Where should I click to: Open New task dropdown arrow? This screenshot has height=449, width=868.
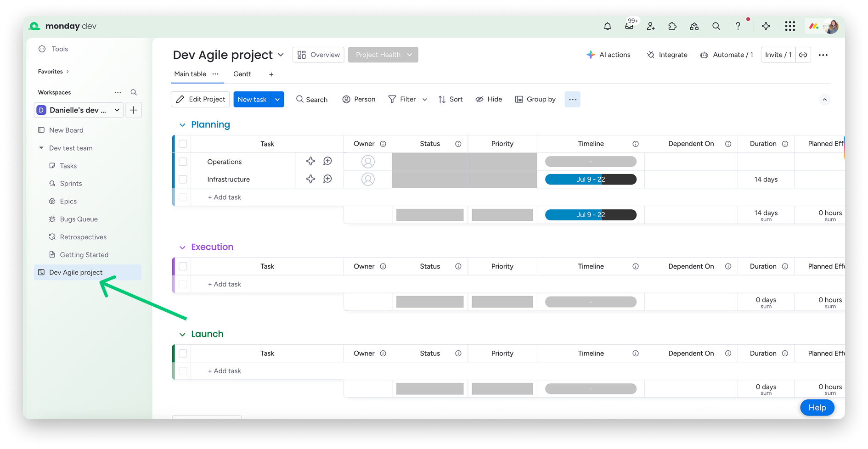[x=277, y=99]
